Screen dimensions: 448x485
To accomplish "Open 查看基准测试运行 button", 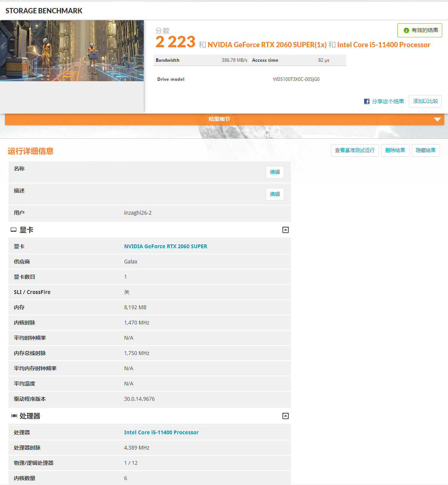I will click(355, 150).
